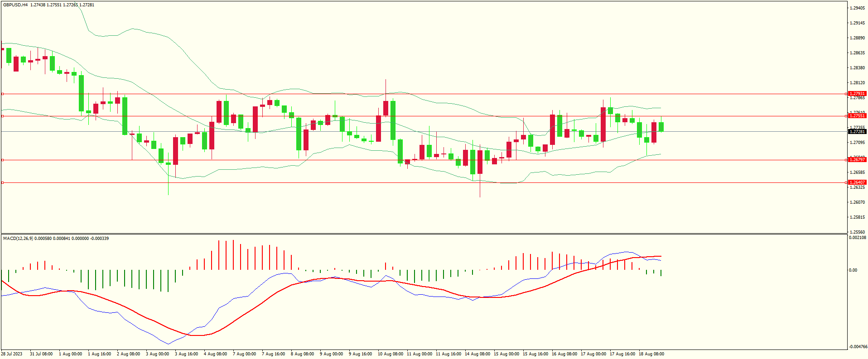Click the left handle of the 1.26797 line
This screenshot has height=359, width=868.
(x=2, y=160)
